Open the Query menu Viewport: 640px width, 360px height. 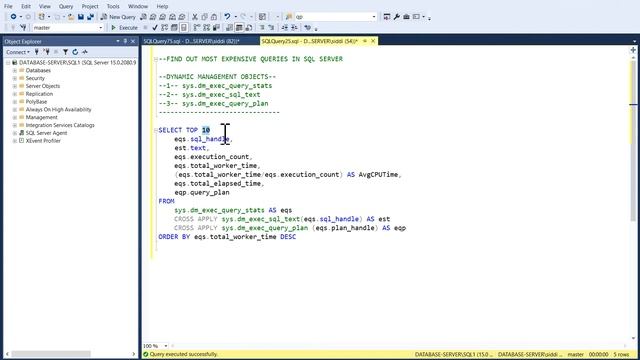66,6
